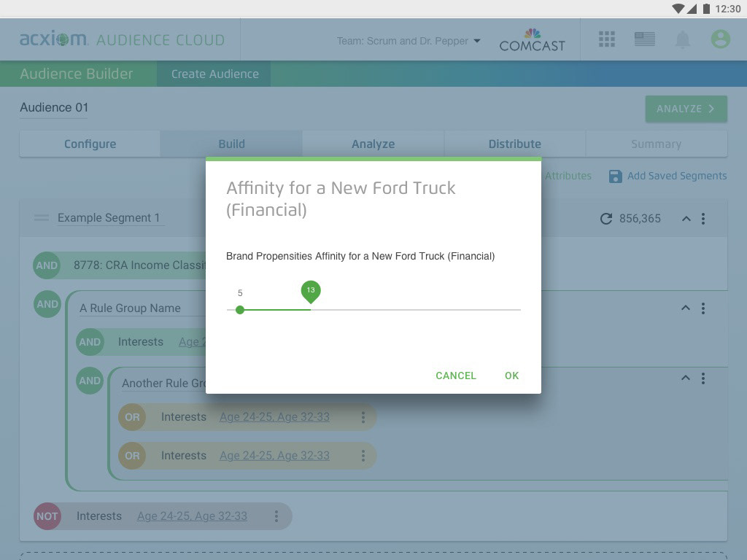Open Example Segment 1 more options menu
Screen dimensions: 747x560
point(703,219)
